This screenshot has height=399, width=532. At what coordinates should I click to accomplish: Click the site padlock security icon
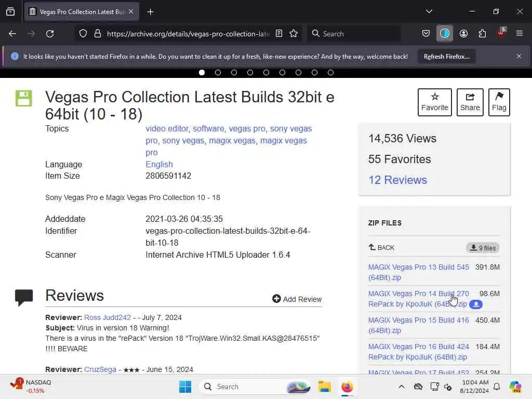[x=98, y=34]
